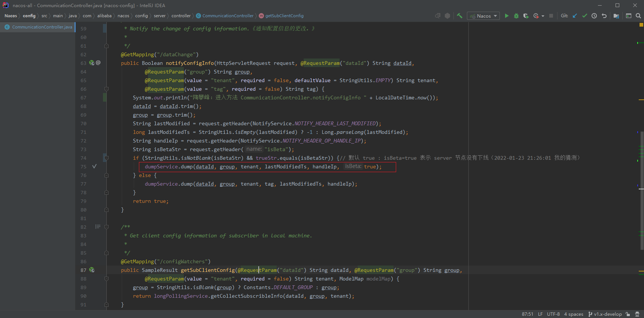Click src in navigation breadcrumb
The height and width of the screenshot is (318, 644).
(44, 16)
